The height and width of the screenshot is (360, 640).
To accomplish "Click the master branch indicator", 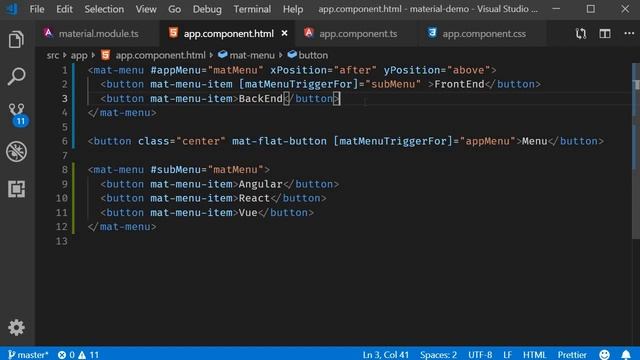I will coord(28,355).
